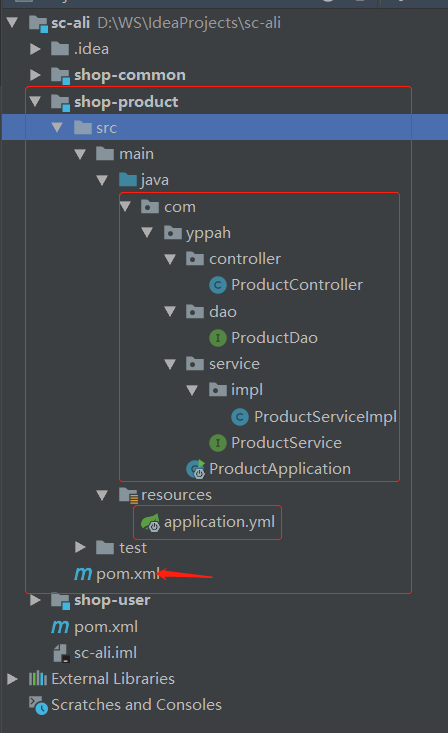This screenshot has width=448, height=733.
Task: Click the shop-common module folder icon
Action: [x=60, y=76]
